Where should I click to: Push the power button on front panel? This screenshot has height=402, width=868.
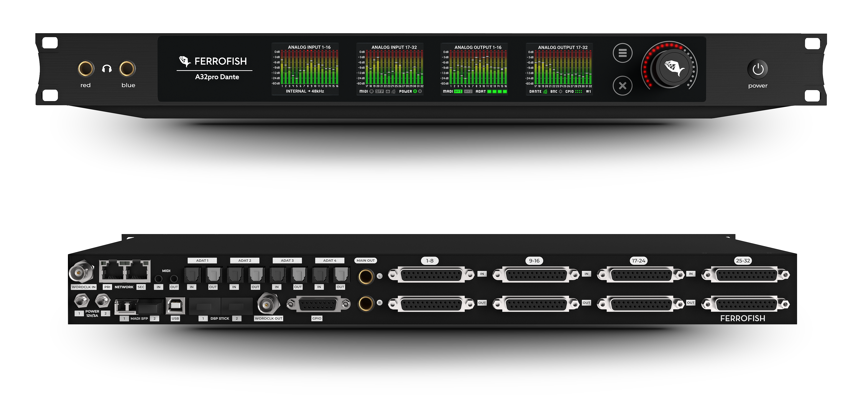point(758,69)
